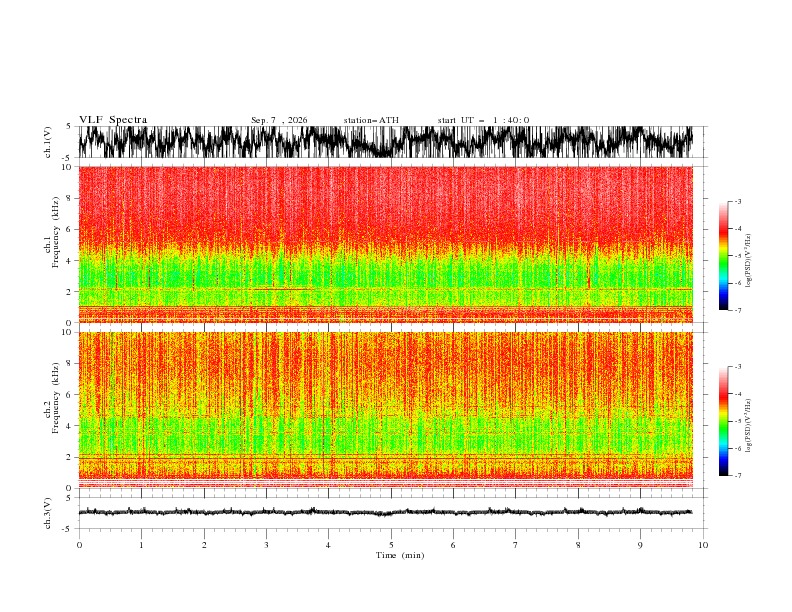Select the 5 minute tick on Time axis
The width and height of the screenshot is (792, 612).
coord(391,545)
